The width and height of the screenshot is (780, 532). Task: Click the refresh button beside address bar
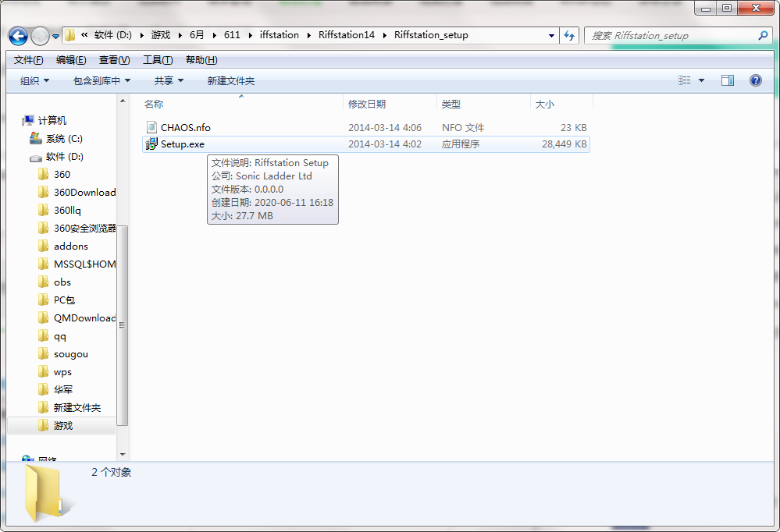click(x=569, y=35)
